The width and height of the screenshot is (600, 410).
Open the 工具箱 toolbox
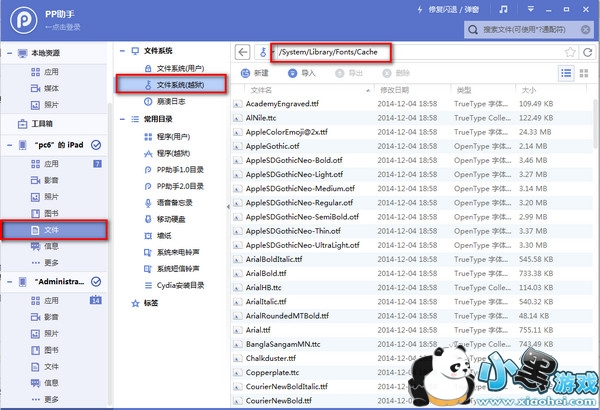tap(35, 124)
